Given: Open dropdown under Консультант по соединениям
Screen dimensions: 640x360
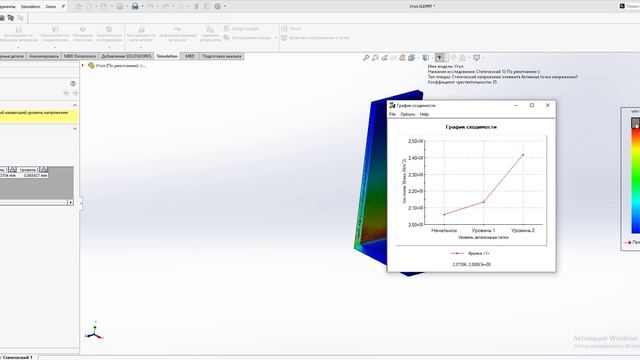Looking at the screenshot, I should 55,47.
